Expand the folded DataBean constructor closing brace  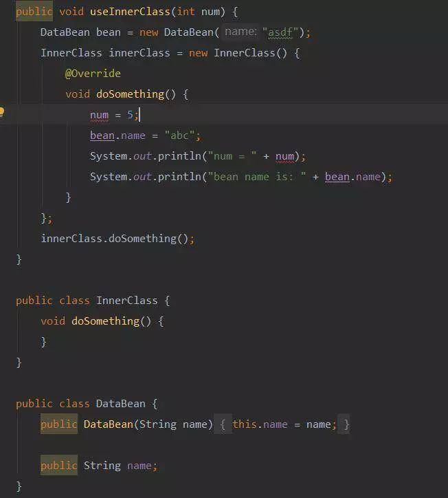coord(344,424)
